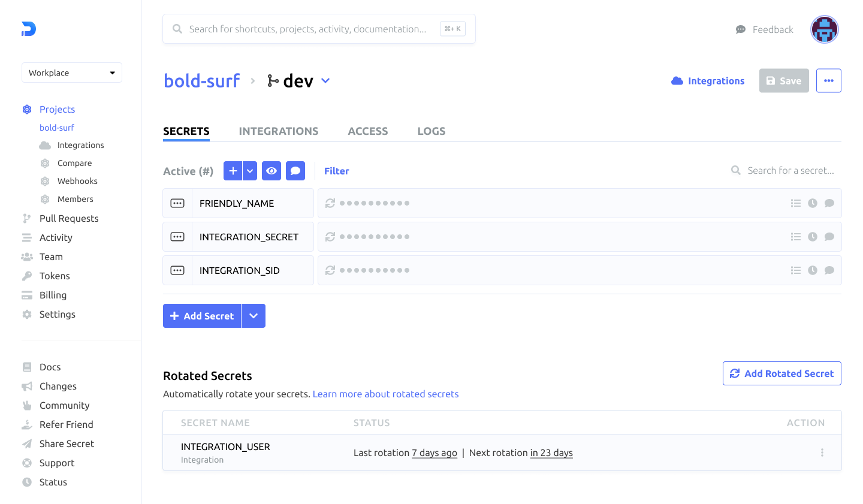Image resolution: width=863 pixels, height=504 pixels.
Task: Reveal secret values with the eye toggle
Action: [x=271, y=171]
